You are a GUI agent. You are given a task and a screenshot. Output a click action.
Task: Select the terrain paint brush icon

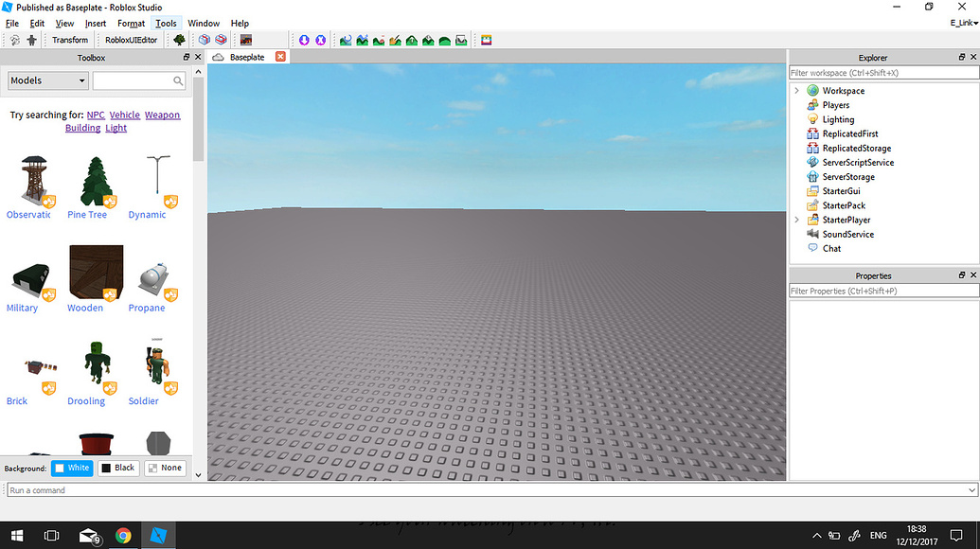pyautogui.click(x=395, y=40)
